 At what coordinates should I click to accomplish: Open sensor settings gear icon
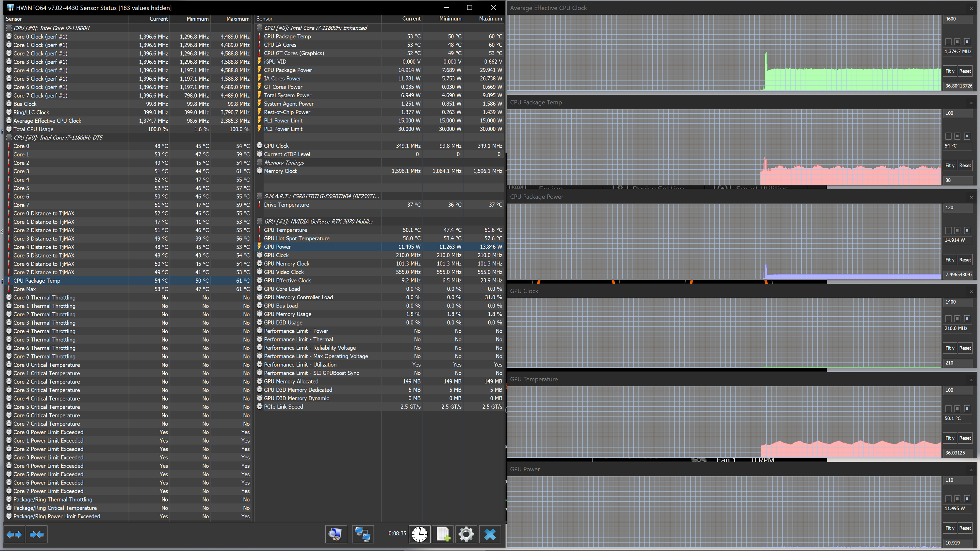click(466, 534)
